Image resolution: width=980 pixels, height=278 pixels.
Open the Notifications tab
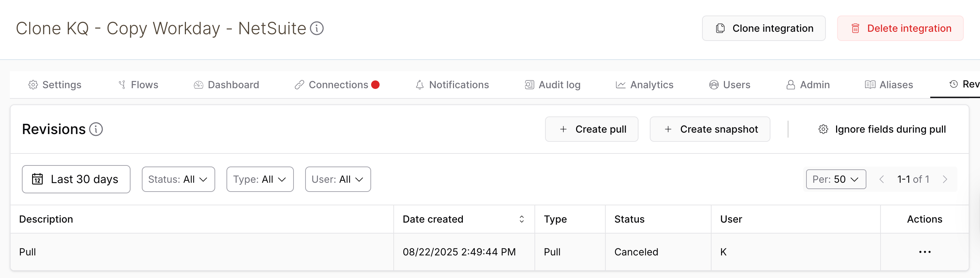(452, 84)
